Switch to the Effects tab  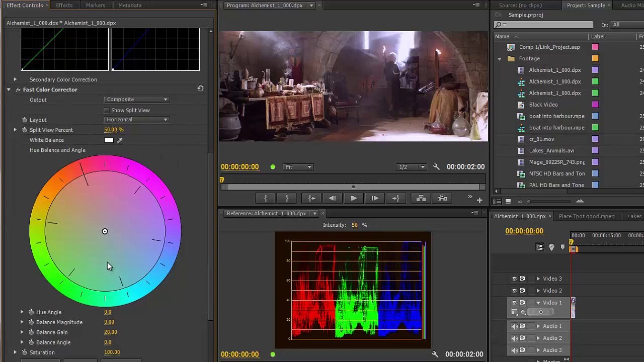coord(64,5)
